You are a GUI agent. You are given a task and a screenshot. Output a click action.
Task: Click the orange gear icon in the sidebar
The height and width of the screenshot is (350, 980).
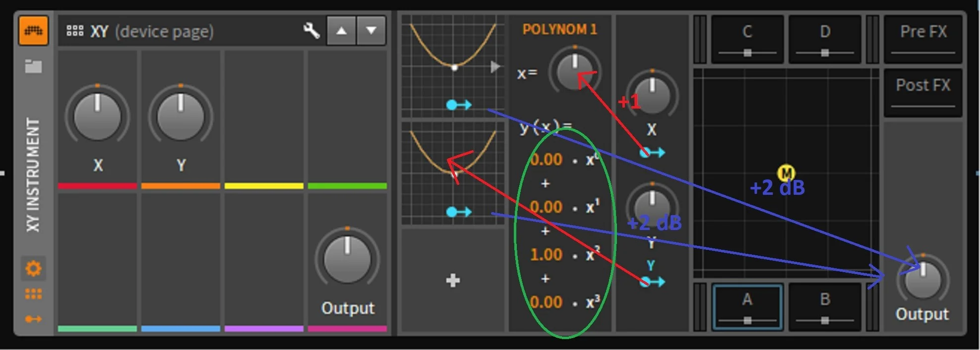33,269
